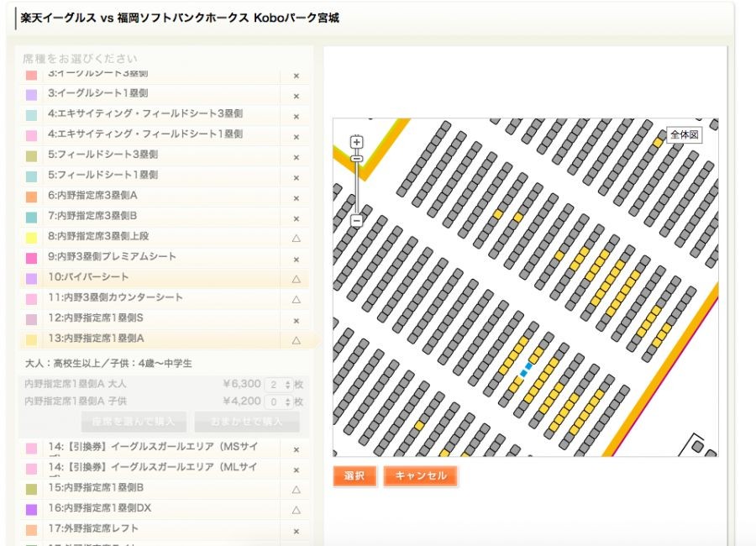Click the orange 選択 button

point(354,476)
